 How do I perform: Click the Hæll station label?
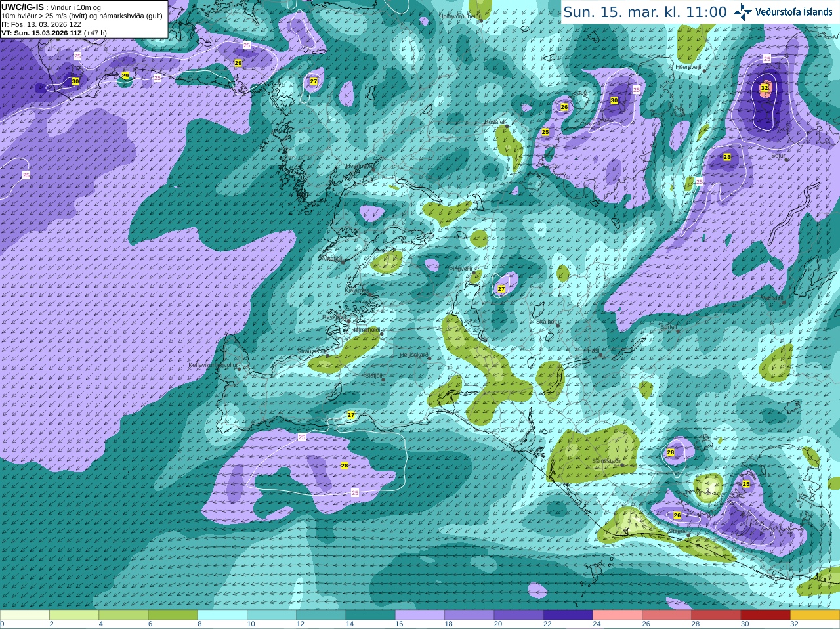click(x=593, y=351)
